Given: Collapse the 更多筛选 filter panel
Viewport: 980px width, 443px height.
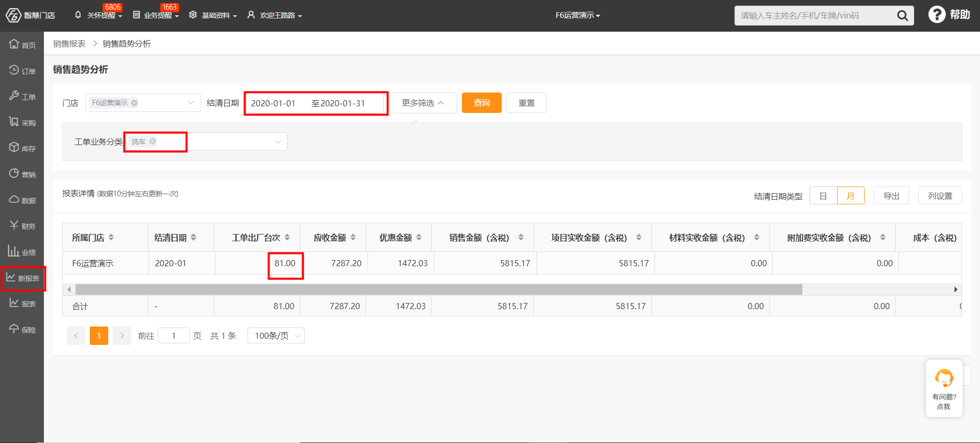Looking at the screenshot, I should click(x=423, y=103).
